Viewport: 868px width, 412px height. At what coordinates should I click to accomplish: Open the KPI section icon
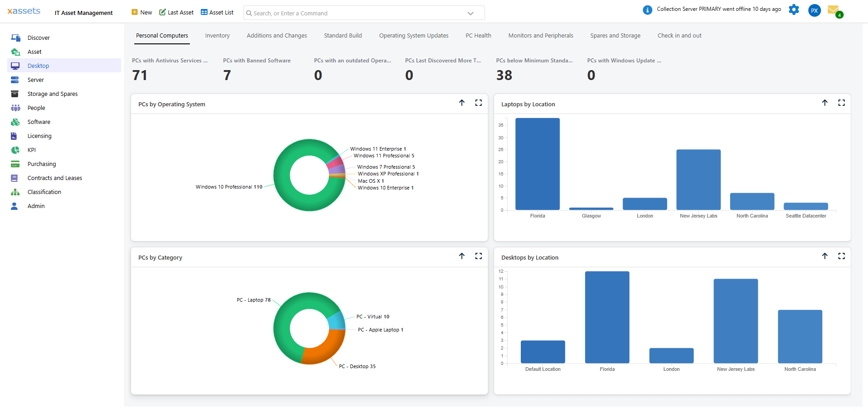pos(15,150)
